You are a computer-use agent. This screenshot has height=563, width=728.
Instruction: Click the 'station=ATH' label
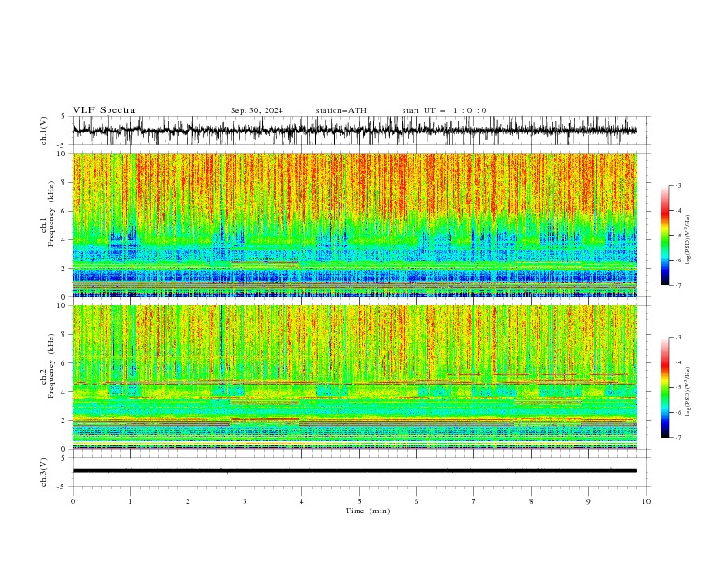(341, 110)
